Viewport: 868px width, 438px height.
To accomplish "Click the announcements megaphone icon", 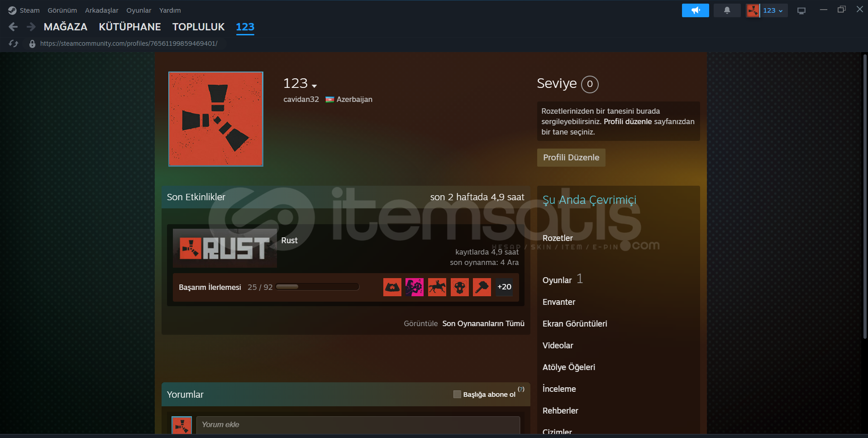I will (695, 10).
